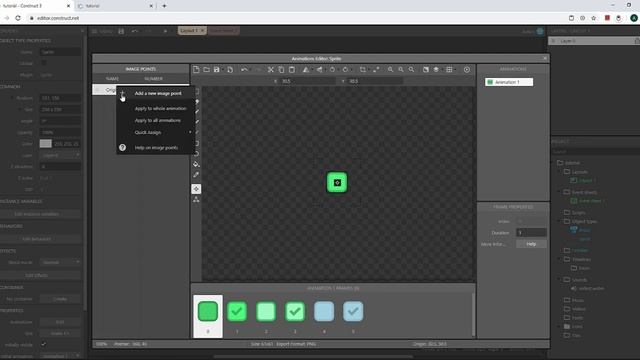This screenshot has height=360, width=640.
Task: Select the collision polygon tool
Action: click(x=196, y=199)
